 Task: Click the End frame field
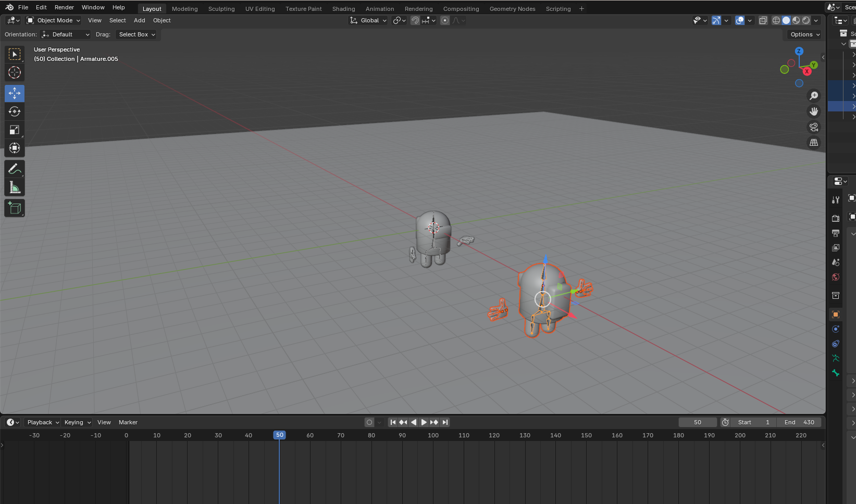pos(799,422)
